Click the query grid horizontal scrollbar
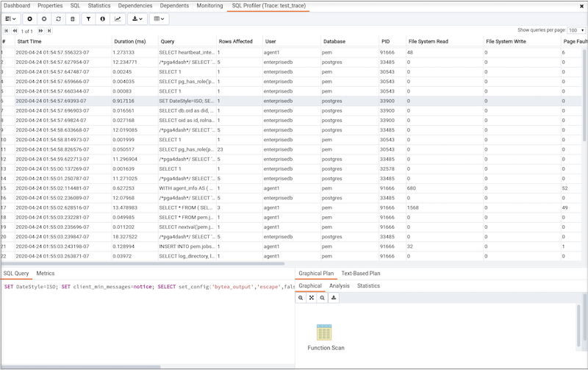Image resolution: width=588 pixels, height=370 pixels. click(143, 263)
